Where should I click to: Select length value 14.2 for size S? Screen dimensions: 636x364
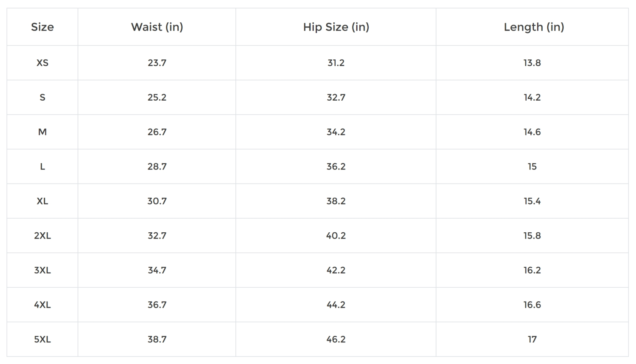point(532,97)
